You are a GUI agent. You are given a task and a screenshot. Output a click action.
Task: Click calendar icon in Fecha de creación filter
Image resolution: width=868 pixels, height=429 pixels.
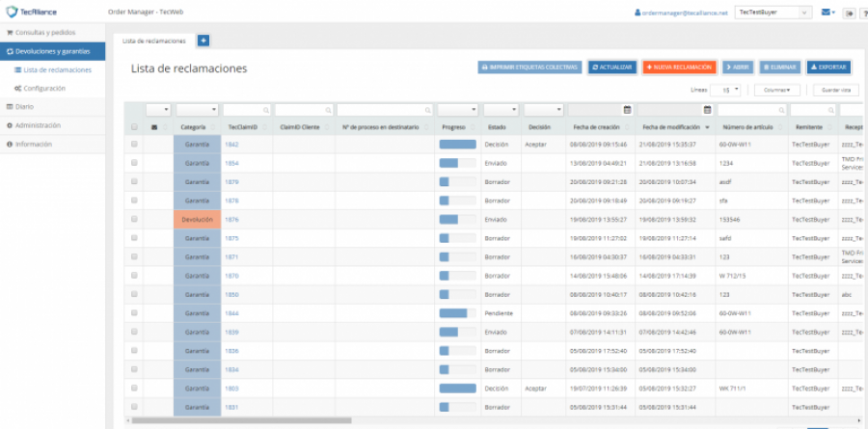(627, 110)
